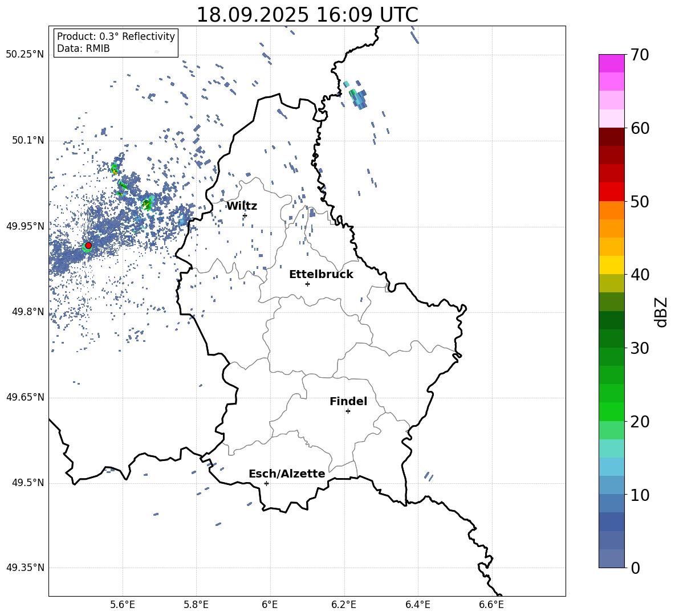The image size is (675, 616).
Task: Click the 5.6°E longitude label
Action: (x=123, y=605)
